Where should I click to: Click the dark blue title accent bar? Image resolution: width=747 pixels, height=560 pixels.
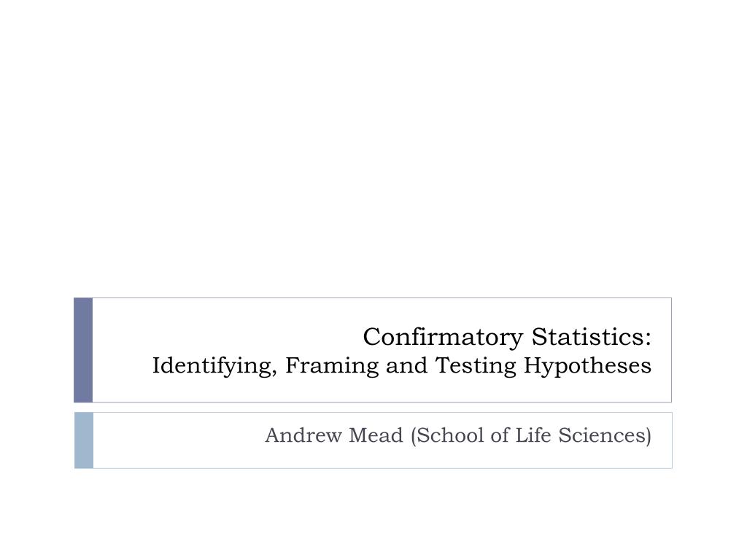click(83, 350)
